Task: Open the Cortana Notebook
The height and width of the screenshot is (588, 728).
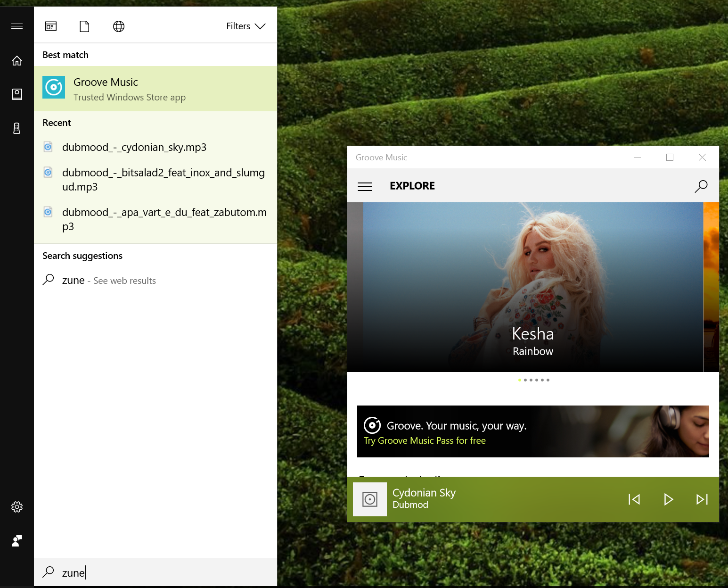Action: pyautogui.click(x=17, y=94)
